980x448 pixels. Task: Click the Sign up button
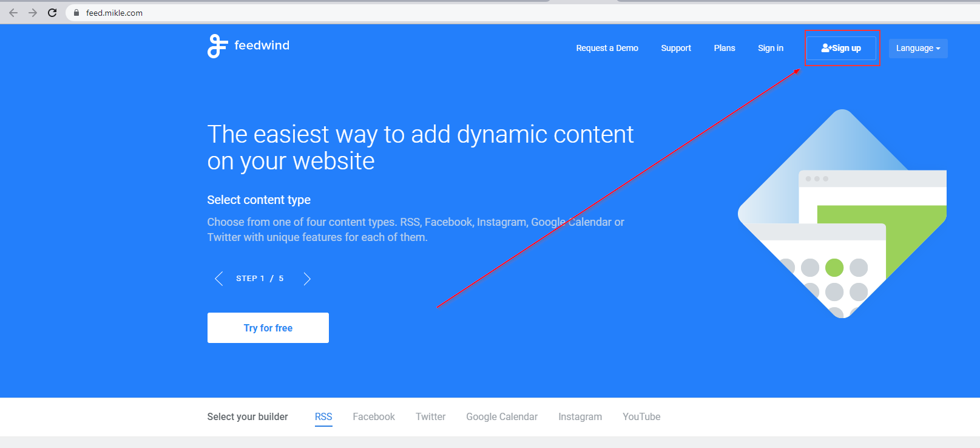(x=841, y=48)
